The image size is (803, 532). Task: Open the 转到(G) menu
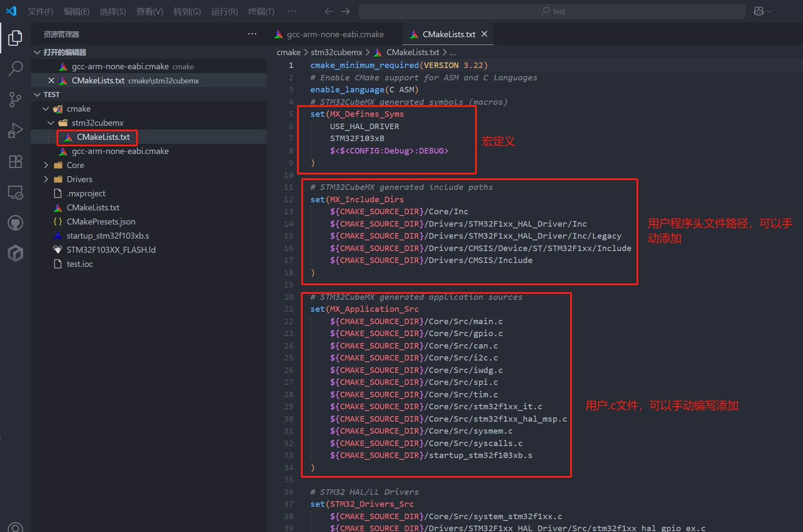(187, 12)
